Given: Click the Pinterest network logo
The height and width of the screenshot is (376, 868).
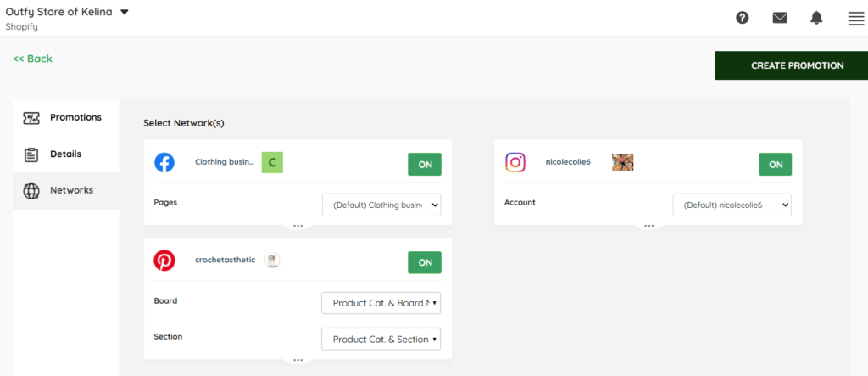Looking at the screenshot, I should (x=164, y=261).
